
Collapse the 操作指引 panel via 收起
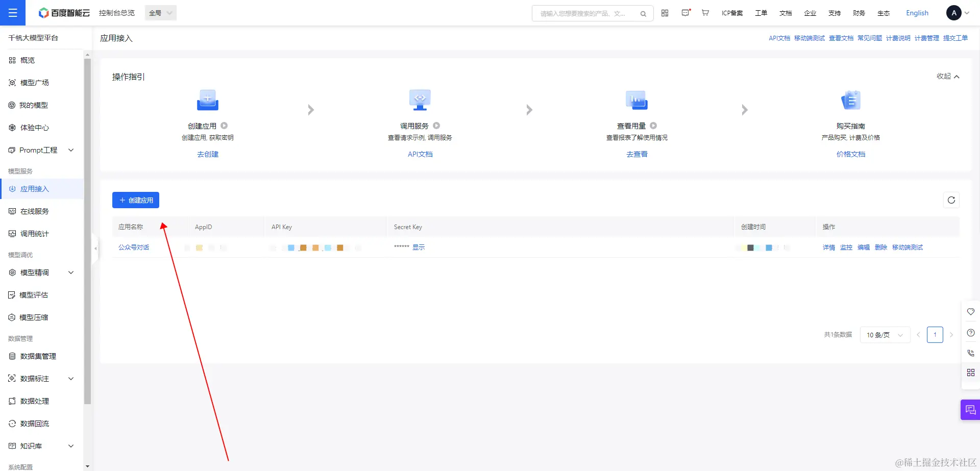pyautogui.click(x=948, y=77)
